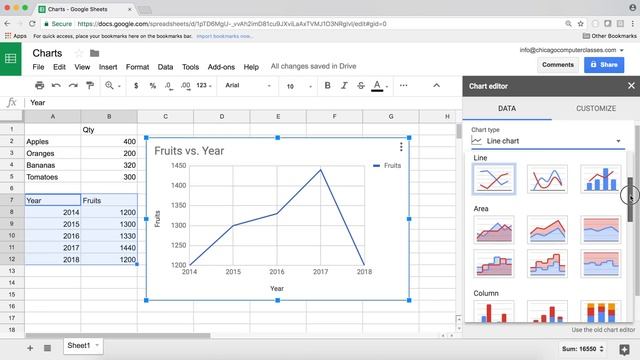Open the 123 number formats dropdown

[204, 86]
